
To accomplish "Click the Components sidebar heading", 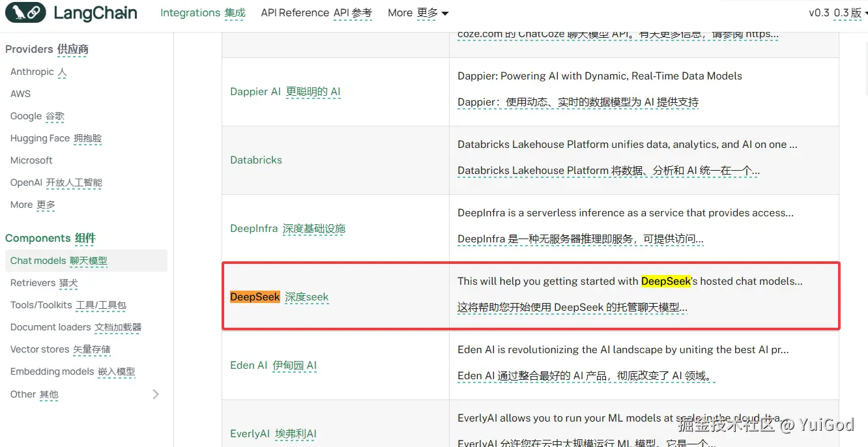I will coord(50,238).
